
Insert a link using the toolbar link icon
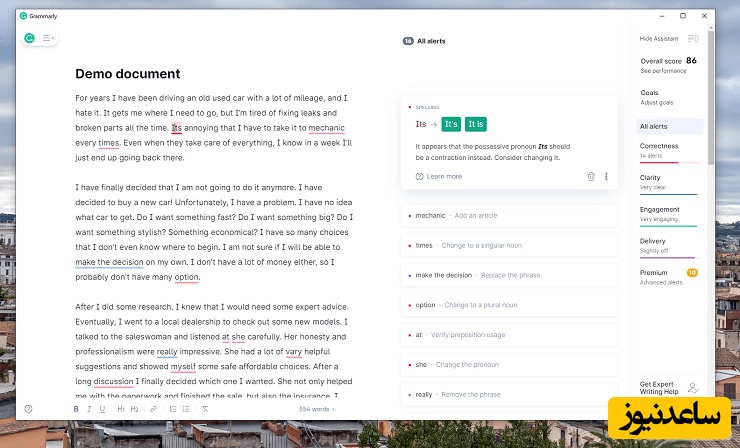pos(153,409)
